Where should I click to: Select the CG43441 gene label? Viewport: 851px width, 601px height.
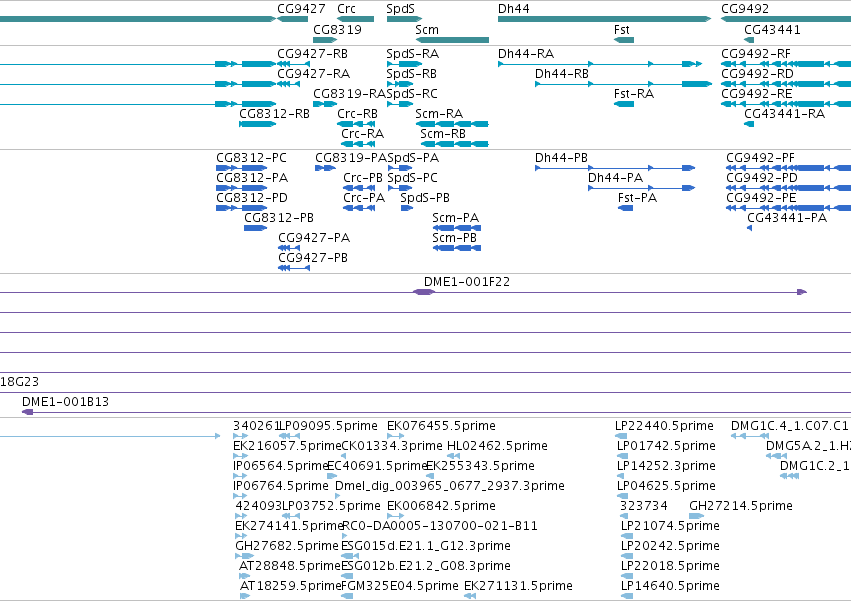pos(772,29)
